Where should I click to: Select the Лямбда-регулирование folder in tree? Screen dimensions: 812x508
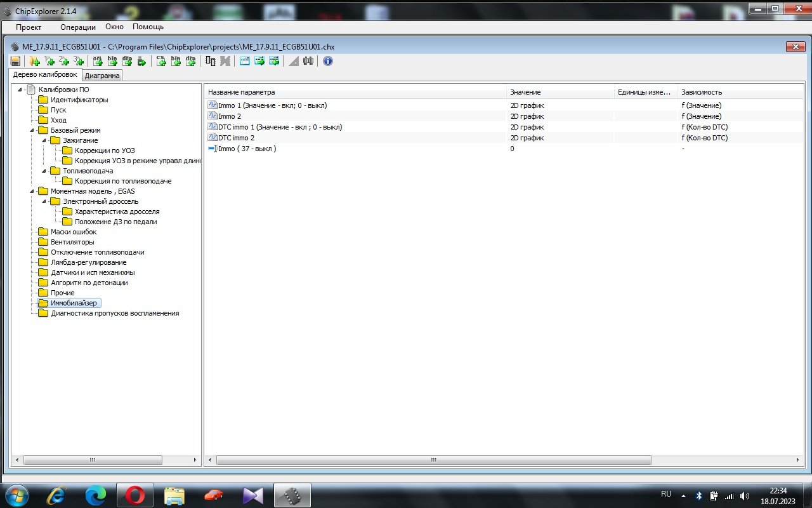88,262
